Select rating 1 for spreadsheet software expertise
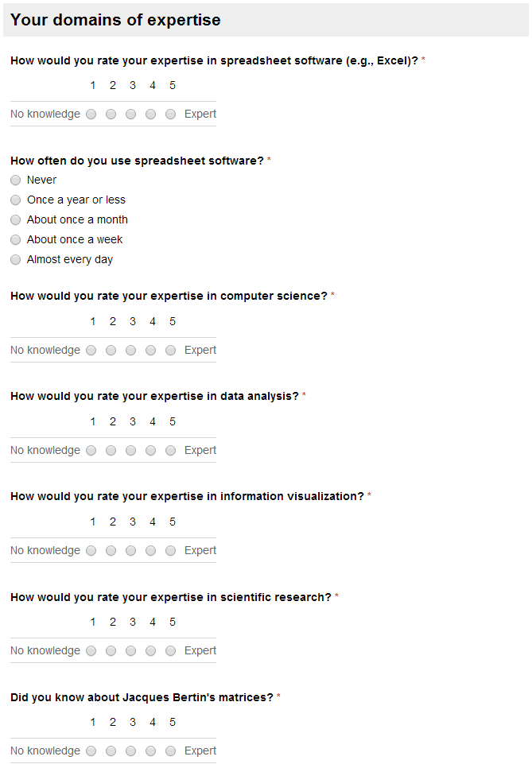Screen dimensions: 532x768 (x=91, y=114)
